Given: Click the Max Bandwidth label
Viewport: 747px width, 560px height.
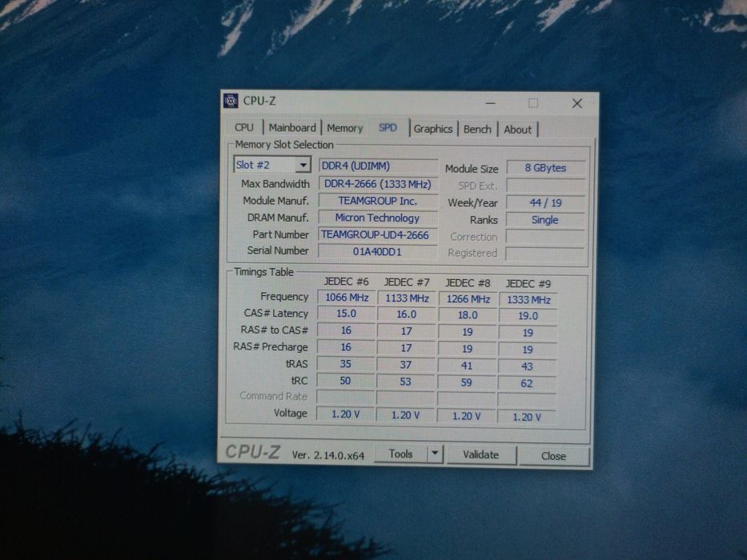Looking at the screenshot, I should click(x=275, y=184).
